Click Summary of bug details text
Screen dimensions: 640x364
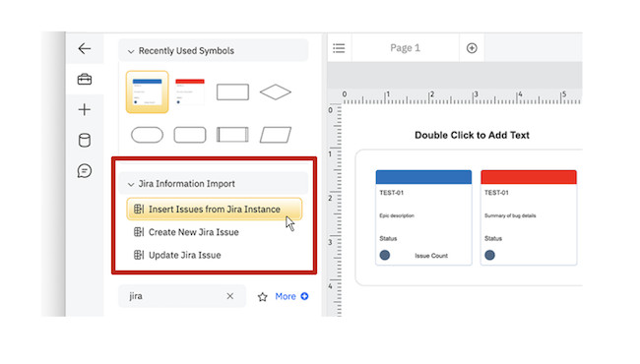coord(510,215)
